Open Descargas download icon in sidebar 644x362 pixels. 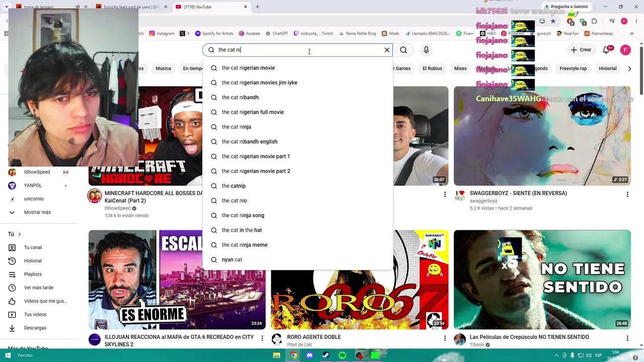(x=12, y=328)
